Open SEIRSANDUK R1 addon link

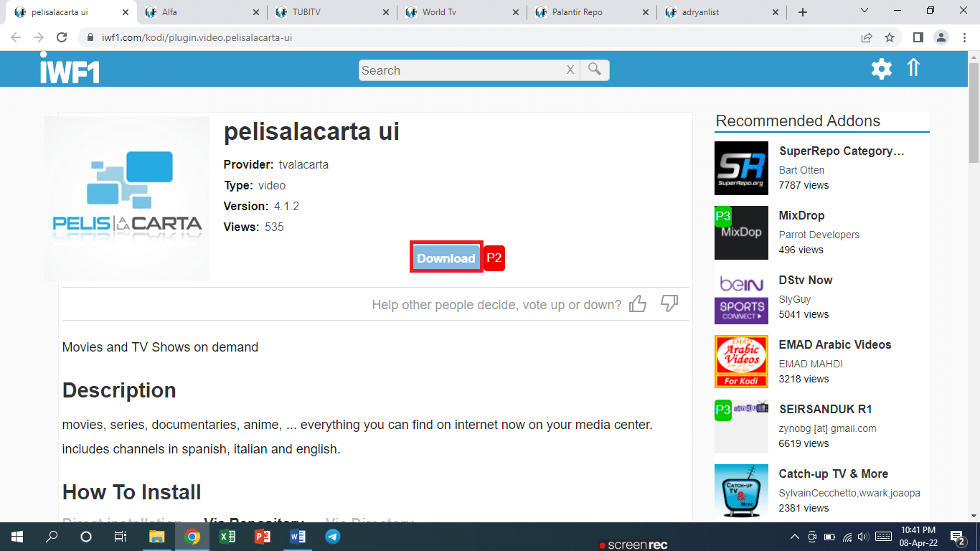pyautogui.click(x=825, y=409)
